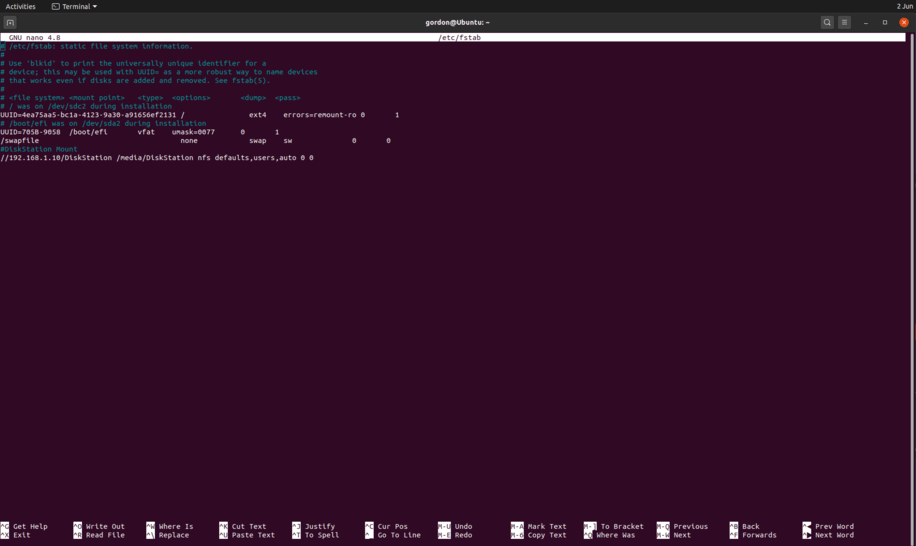This screenshot has width=916, height=546.
Task: Click the Prev Word shortcut label
Action: [834, 527]
